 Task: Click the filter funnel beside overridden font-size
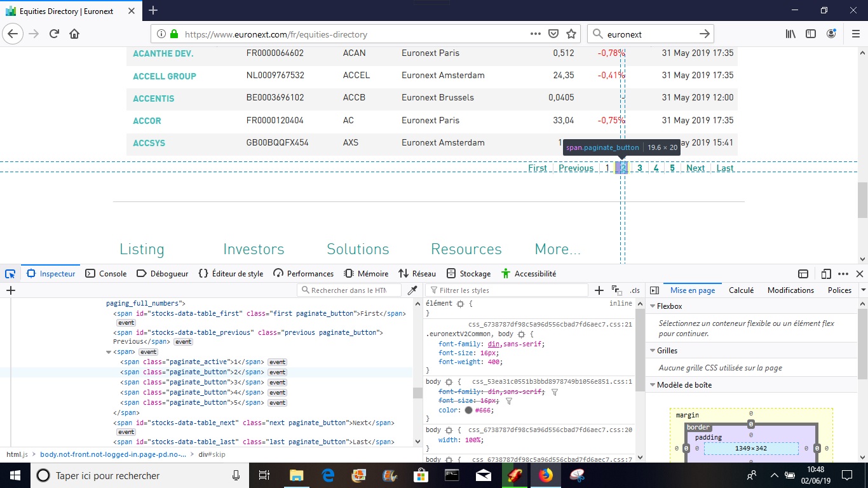point(508,402)
